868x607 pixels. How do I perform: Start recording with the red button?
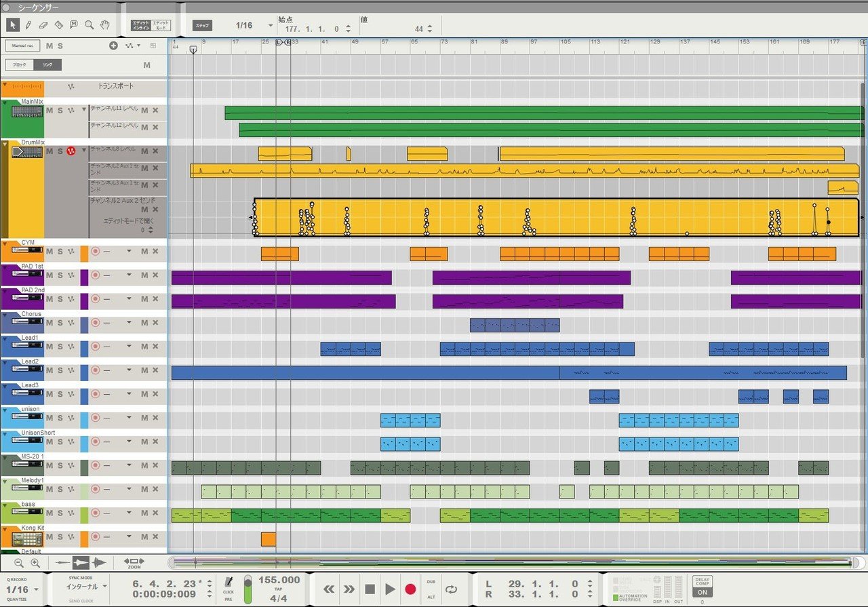pos(410,589)
